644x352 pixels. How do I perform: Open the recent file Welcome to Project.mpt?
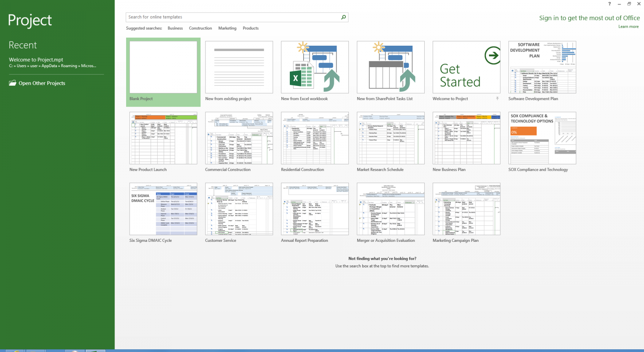click(x=36, y=59)
